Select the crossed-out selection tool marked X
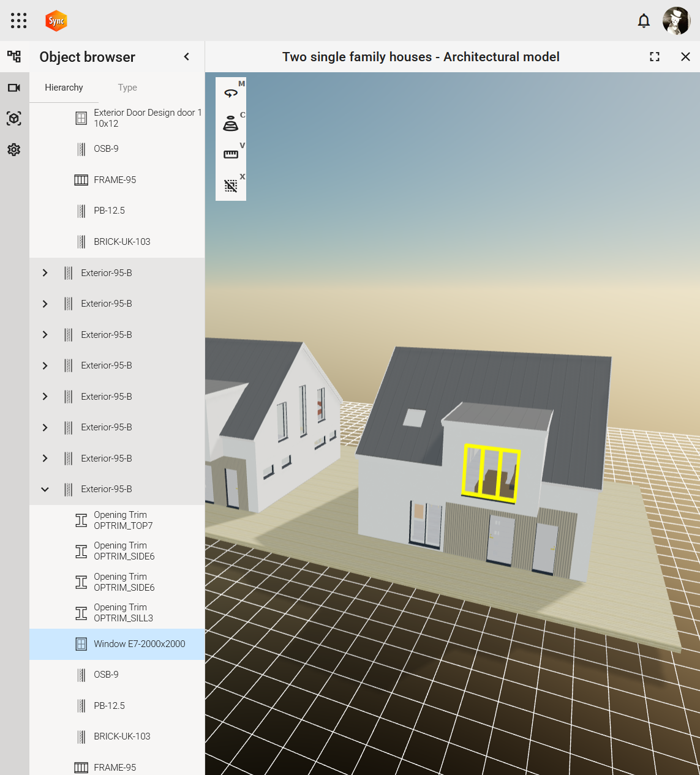 point(231,185)
